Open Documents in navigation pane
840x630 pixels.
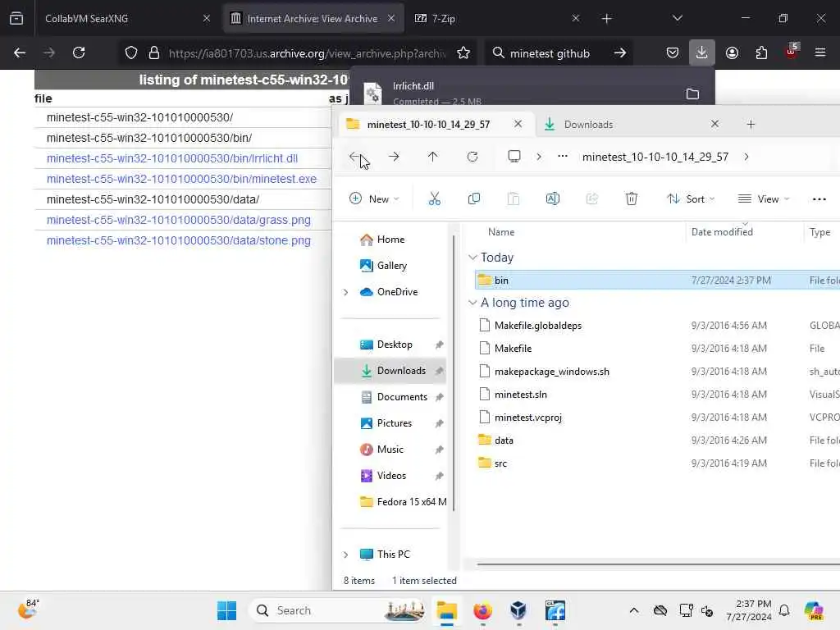point(402,397)
